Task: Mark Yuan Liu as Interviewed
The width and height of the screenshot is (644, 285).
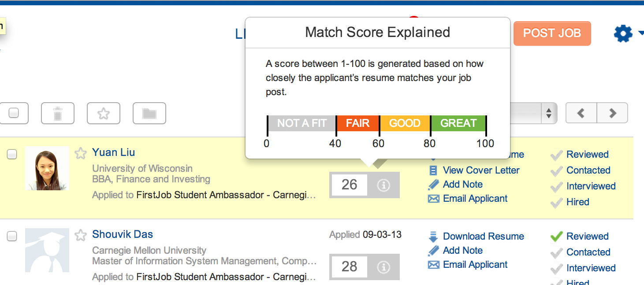Action: click(591, 186)
